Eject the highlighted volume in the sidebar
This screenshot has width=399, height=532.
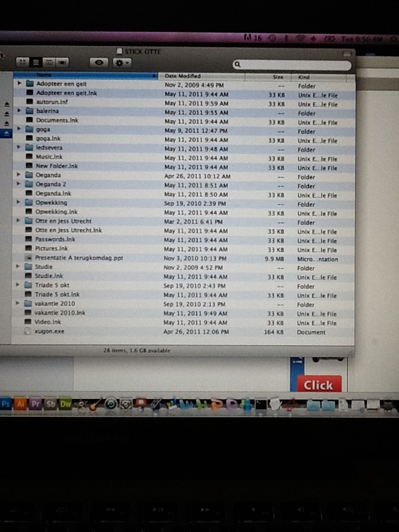pyautogui.click(x=7, y=134)
